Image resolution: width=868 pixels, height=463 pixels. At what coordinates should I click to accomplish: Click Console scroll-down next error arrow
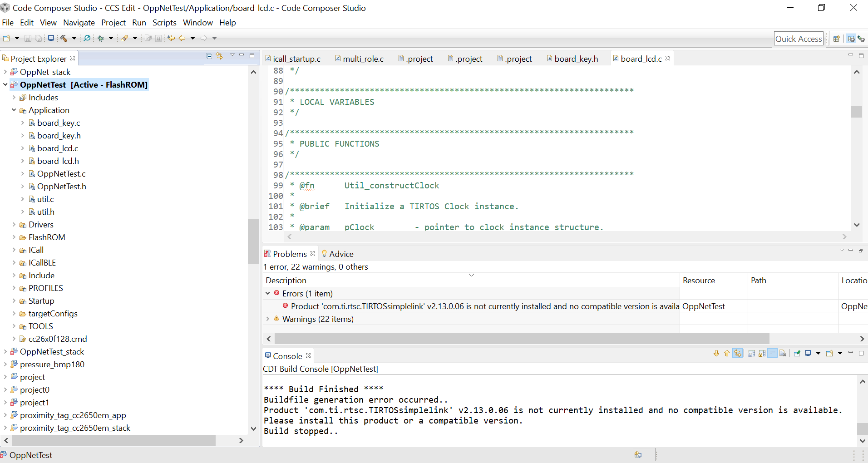[x=716, y=353]
